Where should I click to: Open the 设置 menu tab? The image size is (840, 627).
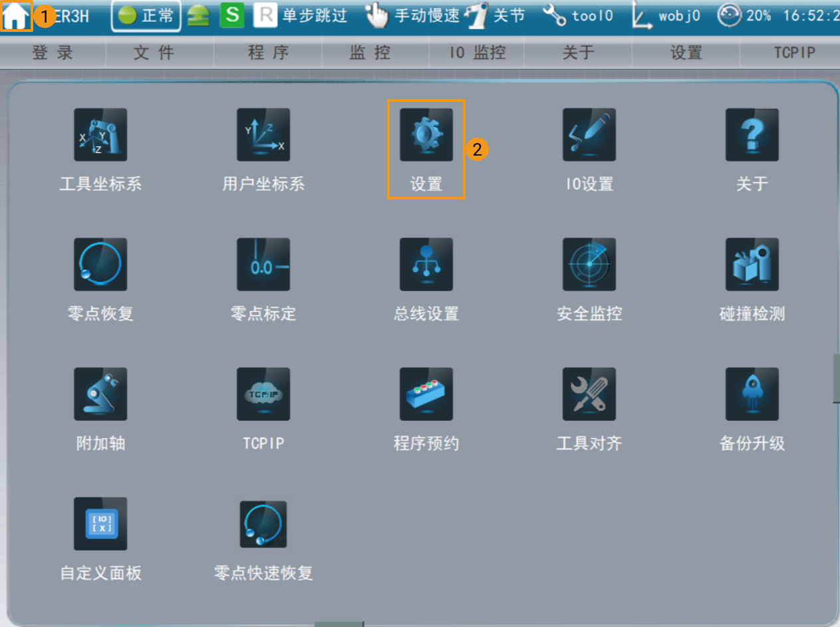(x=686, y=53)
